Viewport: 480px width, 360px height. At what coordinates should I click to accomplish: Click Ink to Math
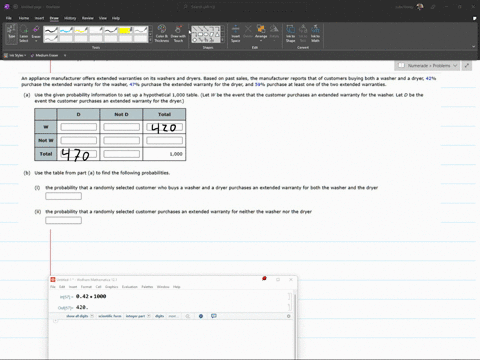pos(315,33)
